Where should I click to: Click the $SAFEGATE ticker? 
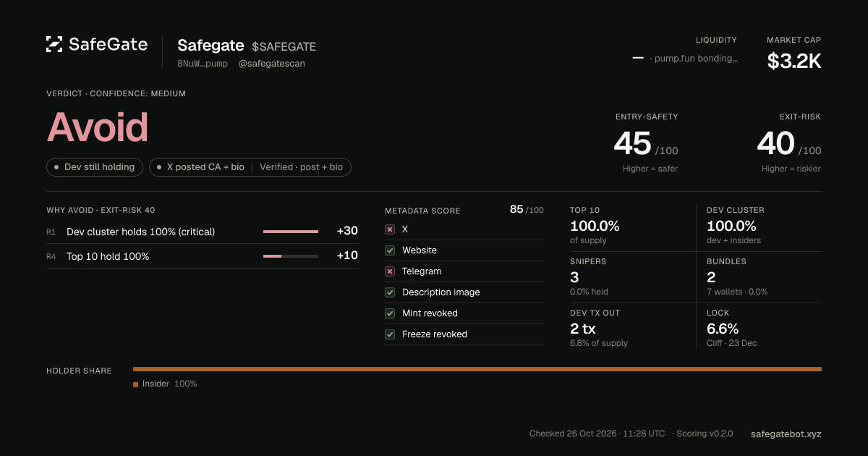pos(284,46)
